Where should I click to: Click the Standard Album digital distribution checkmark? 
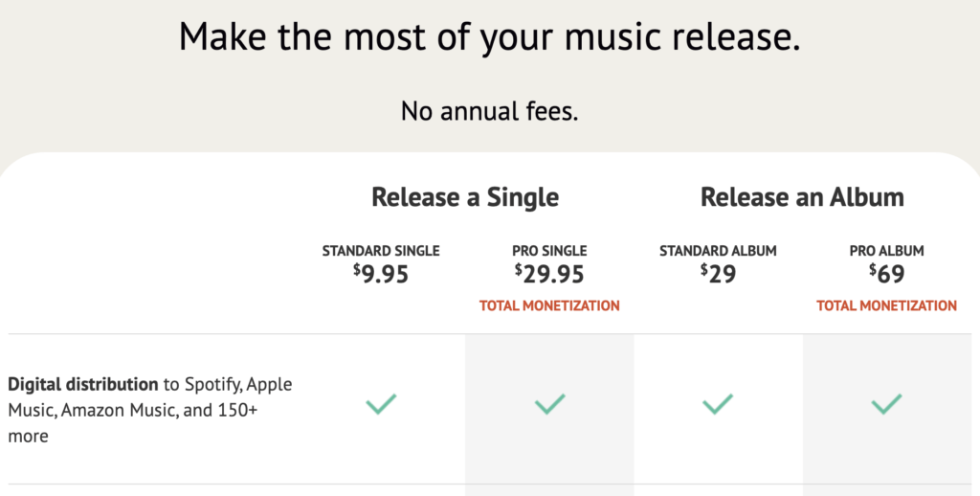[718, 404]
